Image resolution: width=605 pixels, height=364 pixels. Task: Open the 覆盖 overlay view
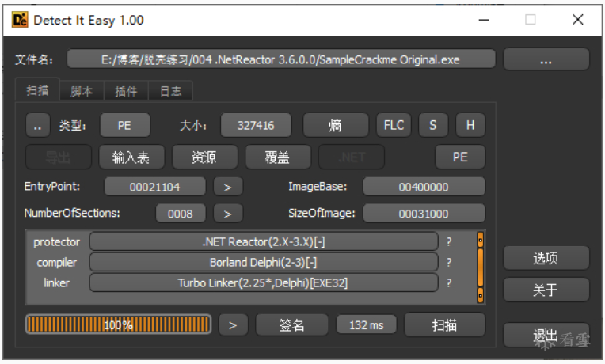click(x=278, y=157)
